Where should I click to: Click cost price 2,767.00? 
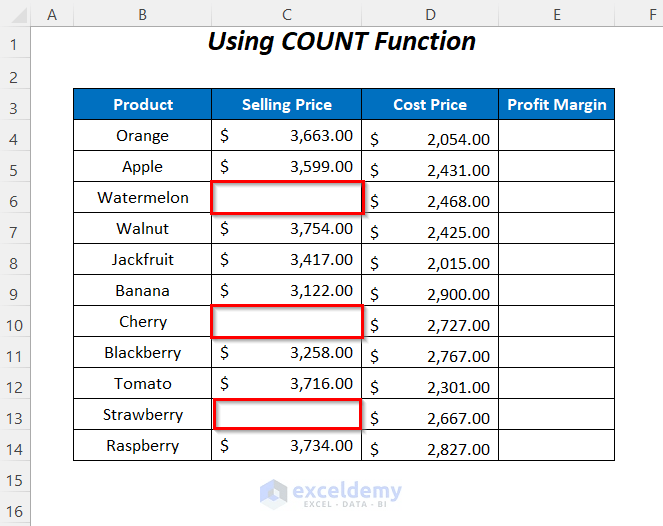(430, 352)
